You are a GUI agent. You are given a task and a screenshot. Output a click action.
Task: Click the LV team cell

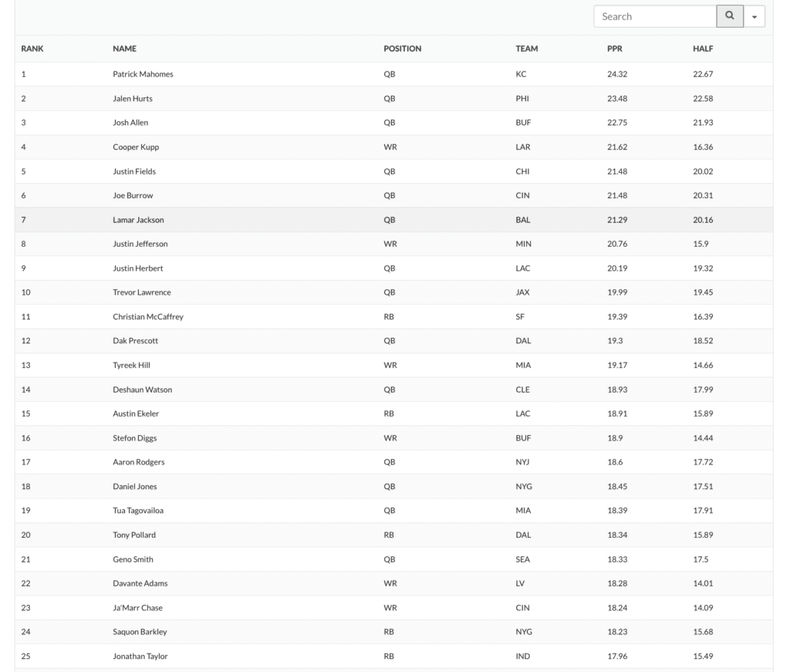[x=520, y=583]
